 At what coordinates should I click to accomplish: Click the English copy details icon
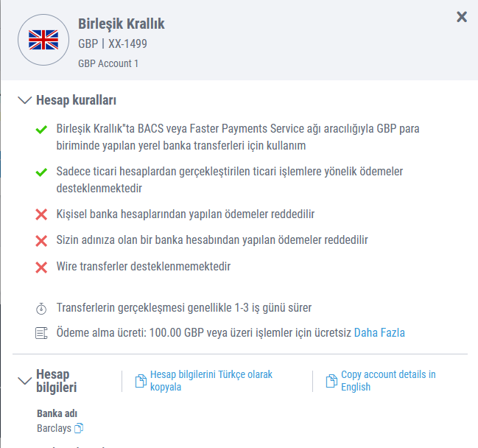click(x=331, y=381)
